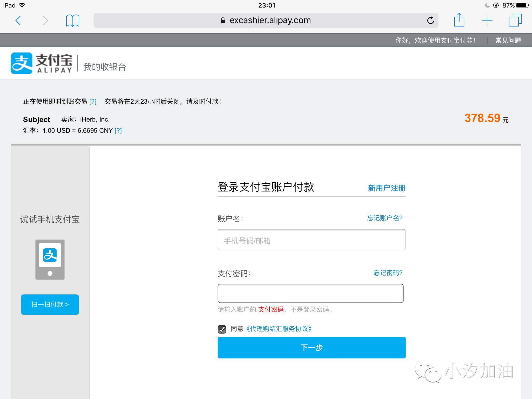532x399 pixels.
Task: Open the [?] help next to 即时到账交易
Action: [x=93, y=102]
